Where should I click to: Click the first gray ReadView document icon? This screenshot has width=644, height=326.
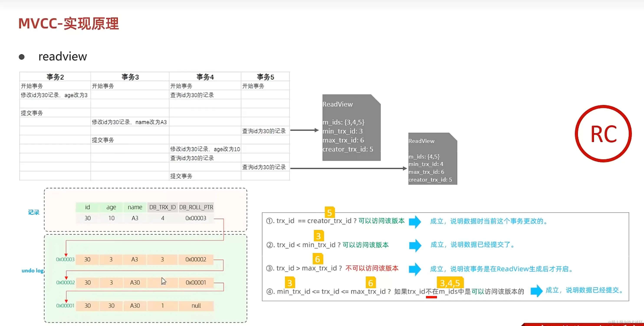[x=351, y=127]
